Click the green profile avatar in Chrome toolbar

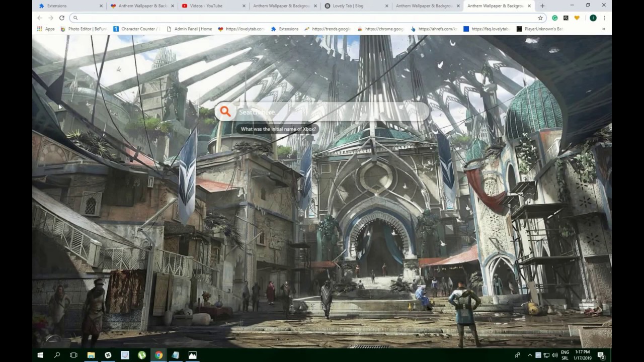[593, 18]
